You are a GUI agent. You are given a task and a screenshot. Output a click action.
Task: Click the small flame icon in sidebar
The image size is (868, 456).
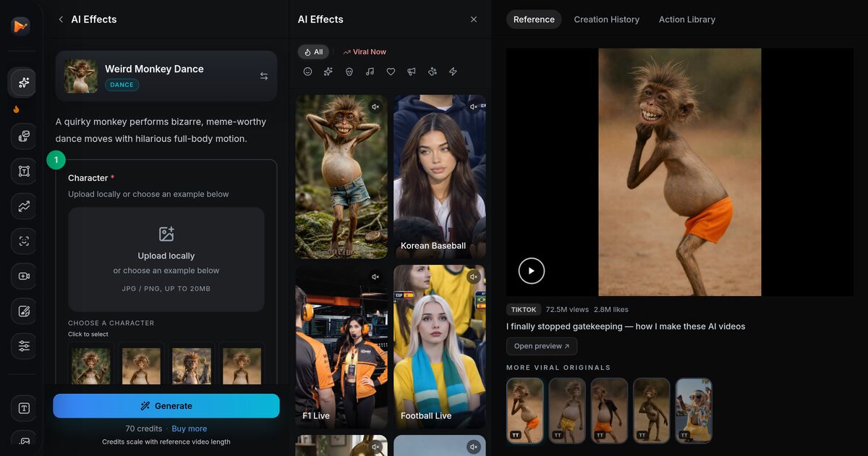pos(17,109)
